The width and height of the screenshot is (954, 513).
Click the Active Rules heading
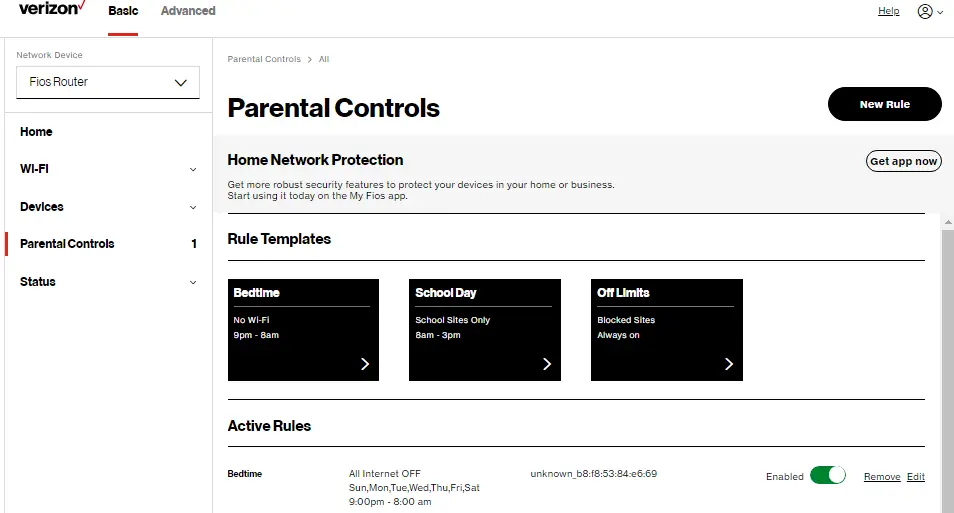269,426
